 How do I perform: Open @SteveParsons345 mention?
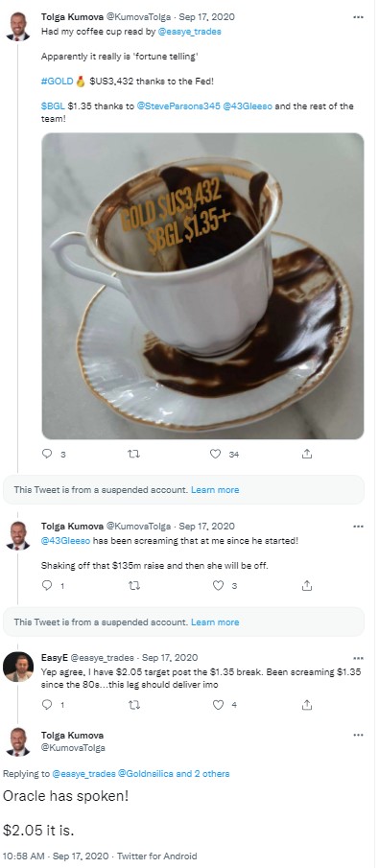[x=178, y=106]
